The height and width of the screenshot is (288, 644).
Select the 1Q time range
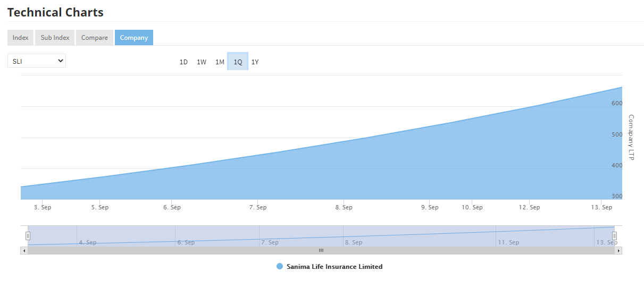tap(238, 62)
